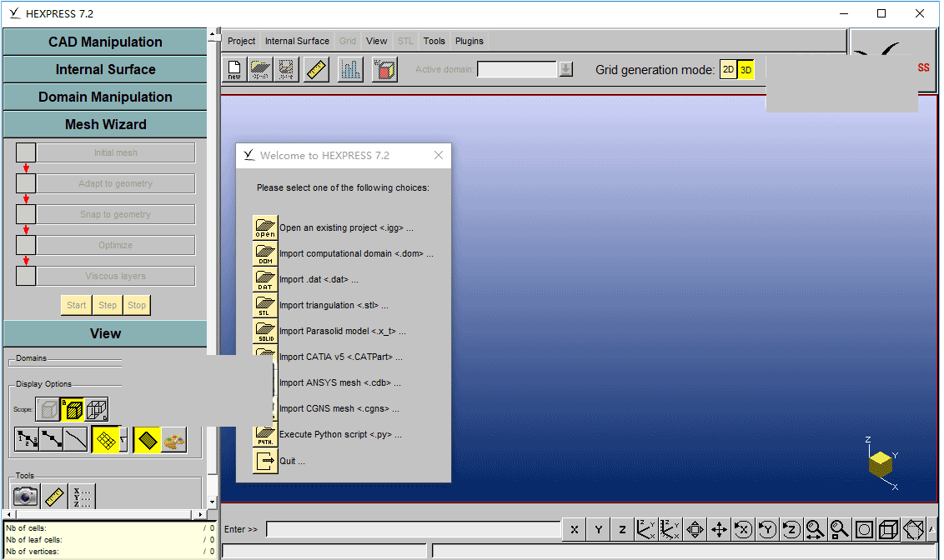Open the Project menu

[241, 41]
